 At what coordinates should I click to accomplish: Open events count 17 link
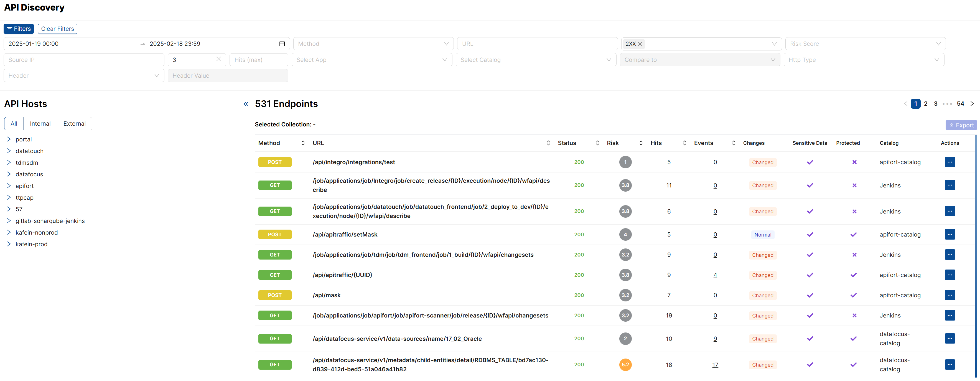point(715,365)
